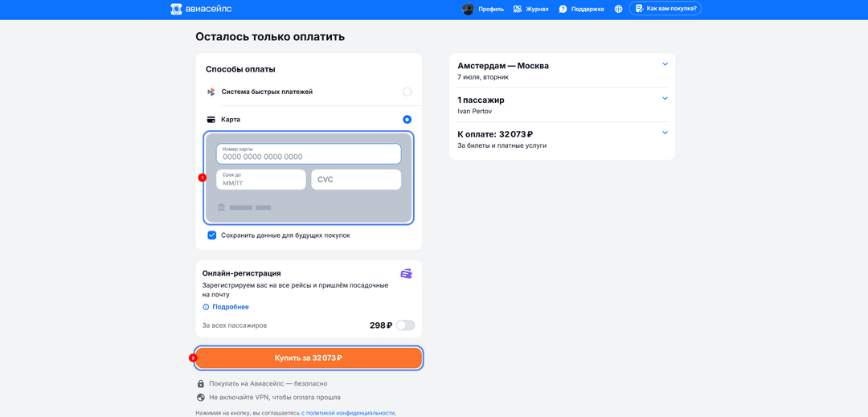Open language globe icon

tap(618, 9)
